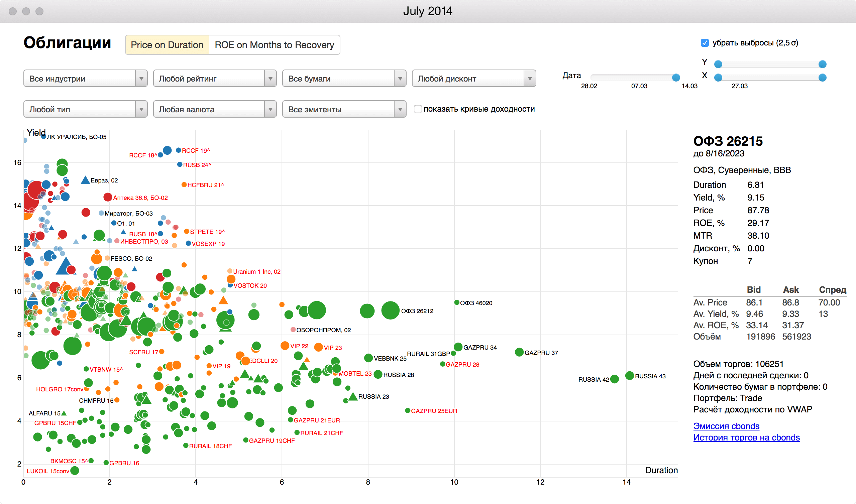Open Эмиссия cbonds link
Image resolution: width=856 pixels, height=504 pixels.
click(x=726, y=426)
